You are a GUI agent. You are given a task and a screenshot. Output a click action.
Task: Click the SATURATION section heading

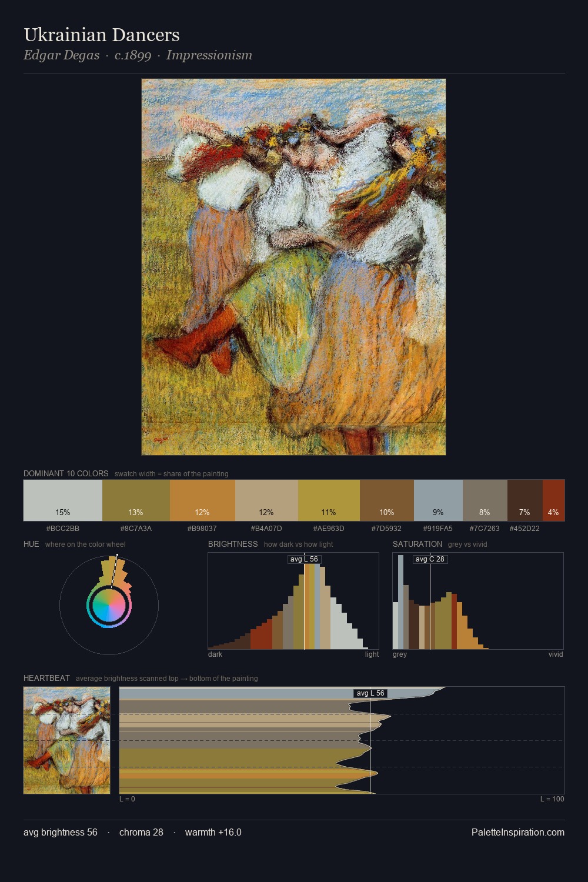[x=417, y=544]
